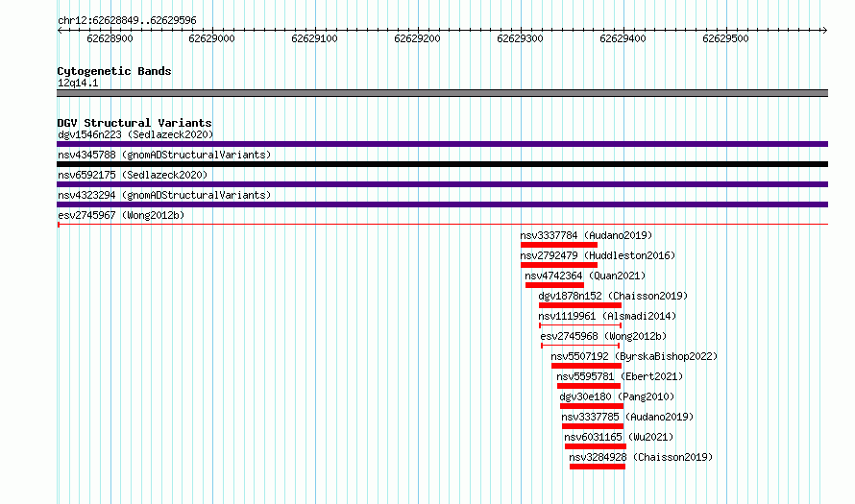Image resolution: width=855 pixels, height=504 pixels.
Task: Click ruler position 62629200
Action: pos(417,38)
